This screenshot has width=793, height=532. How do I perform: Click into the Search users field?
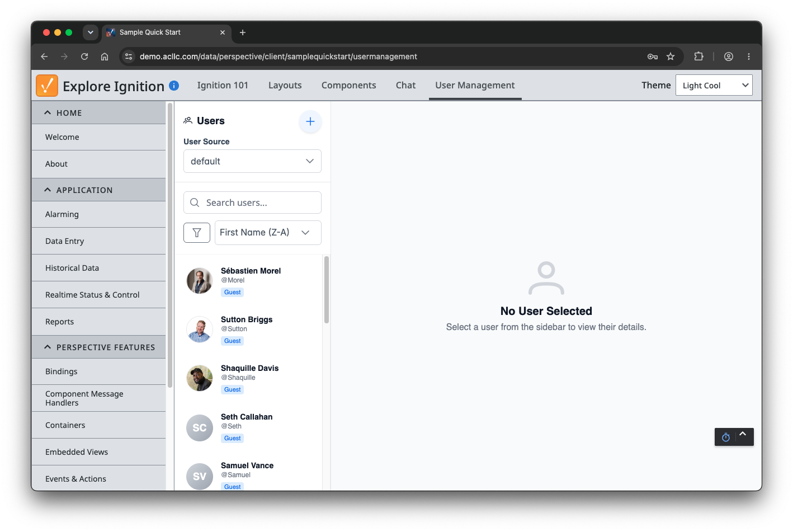point(252,203)
